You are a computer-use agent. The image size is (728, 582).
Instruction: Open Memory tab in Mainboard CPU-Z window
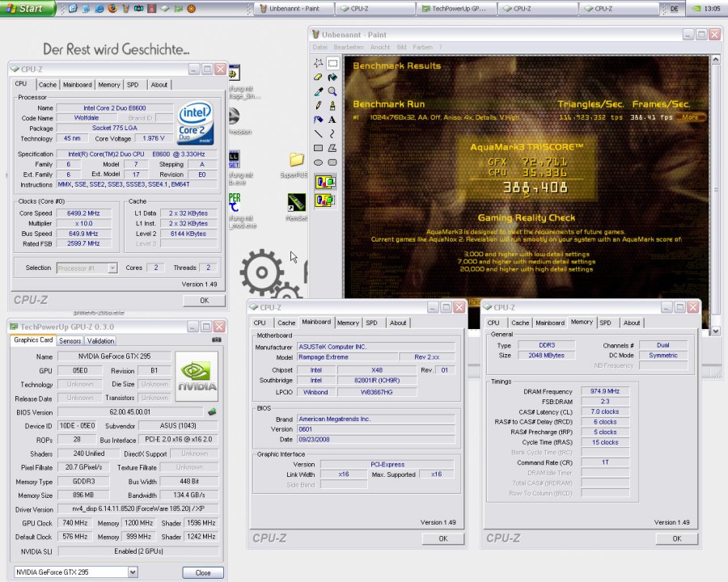pyautogui.click(x=348, y=323)
